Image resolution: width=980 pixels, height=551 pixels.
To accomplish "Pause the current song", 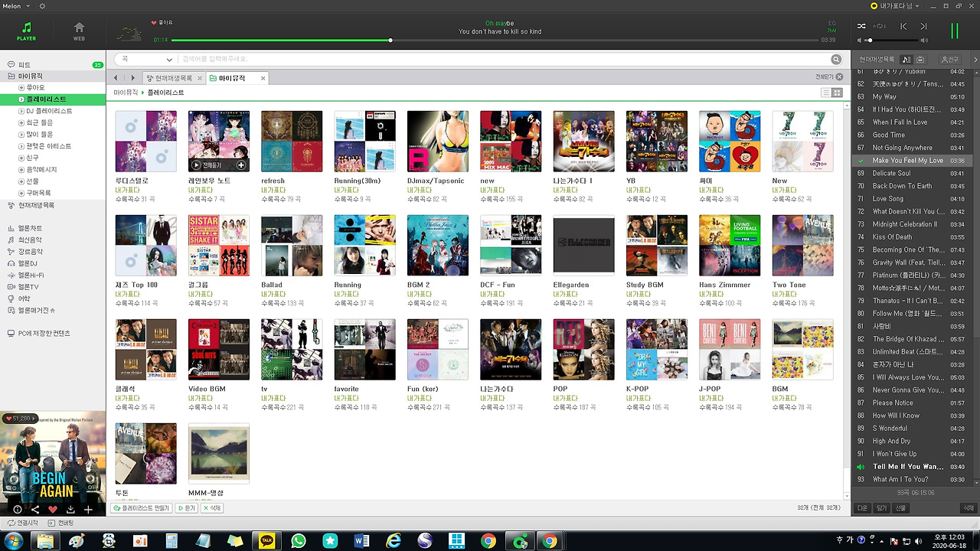I will (955, 31).
